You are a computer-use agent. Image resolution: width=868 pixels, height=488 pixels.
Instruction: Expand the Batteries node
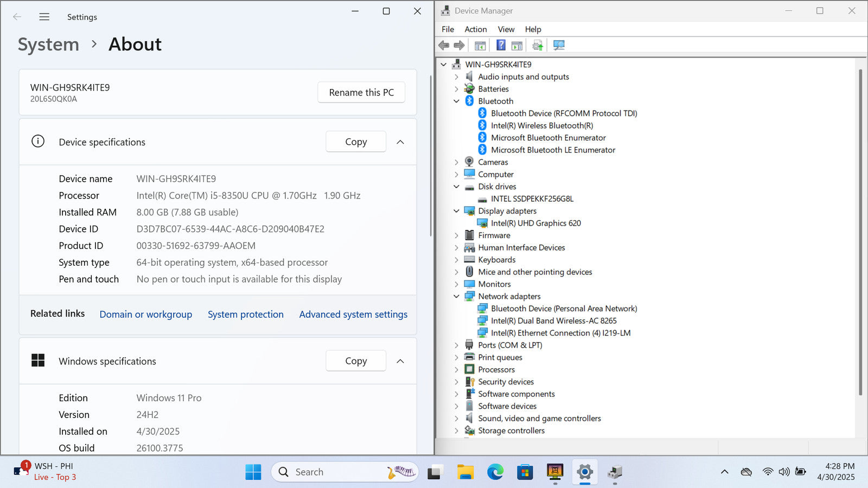click(x=456, y=89)
